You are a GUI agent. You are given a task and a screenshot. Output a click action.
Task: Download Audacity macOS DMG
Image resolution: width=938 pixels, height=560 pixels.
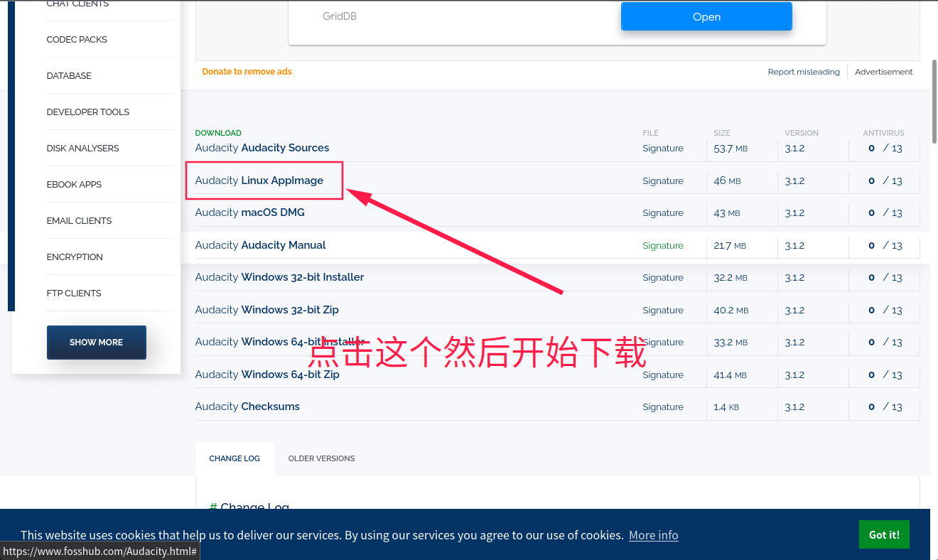[x=249, y=212]
